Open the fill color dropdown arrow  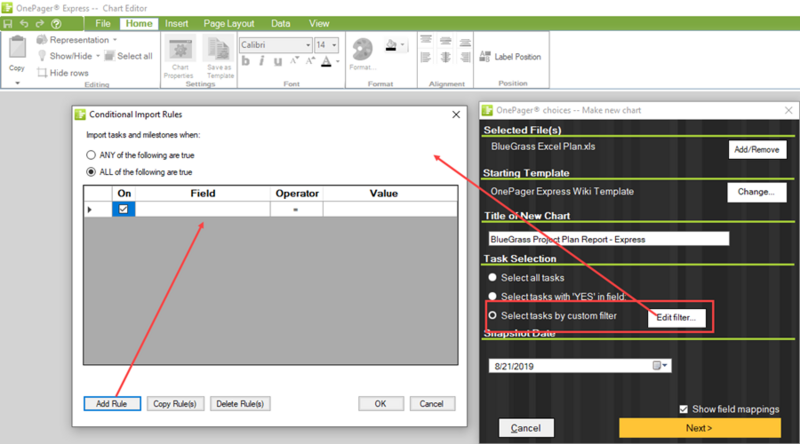(403, 45)
